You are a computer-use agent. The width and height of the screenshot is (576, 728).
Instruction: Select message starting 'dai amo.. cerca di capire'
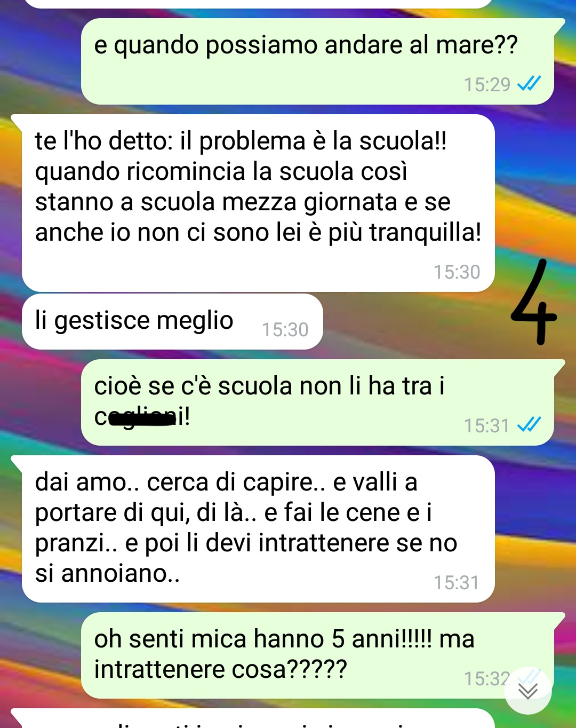[258, 529]
